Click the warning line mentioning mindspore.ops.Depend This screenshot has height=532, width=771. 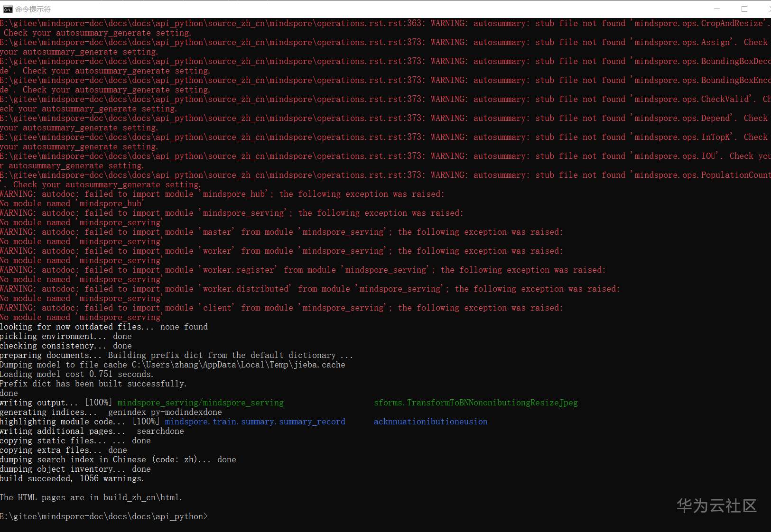pos(383,118)
